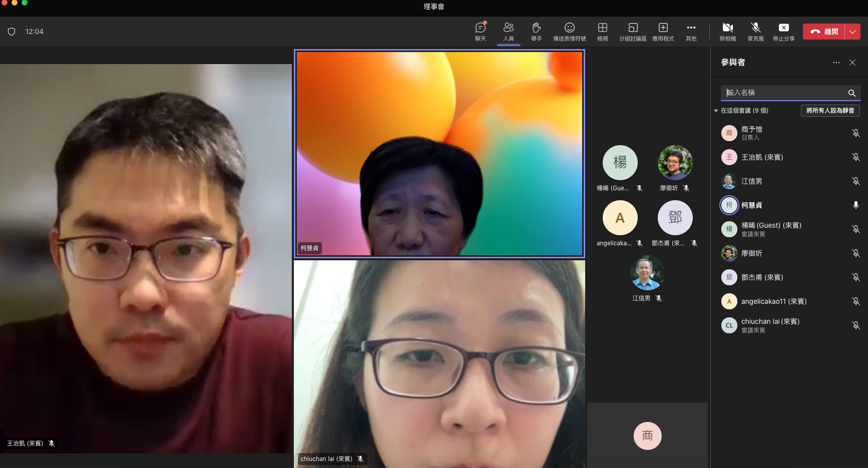This screenshot has height=468, width=868.
Task: Click mic icon beside 商予愷
Action: click(856, 133)
